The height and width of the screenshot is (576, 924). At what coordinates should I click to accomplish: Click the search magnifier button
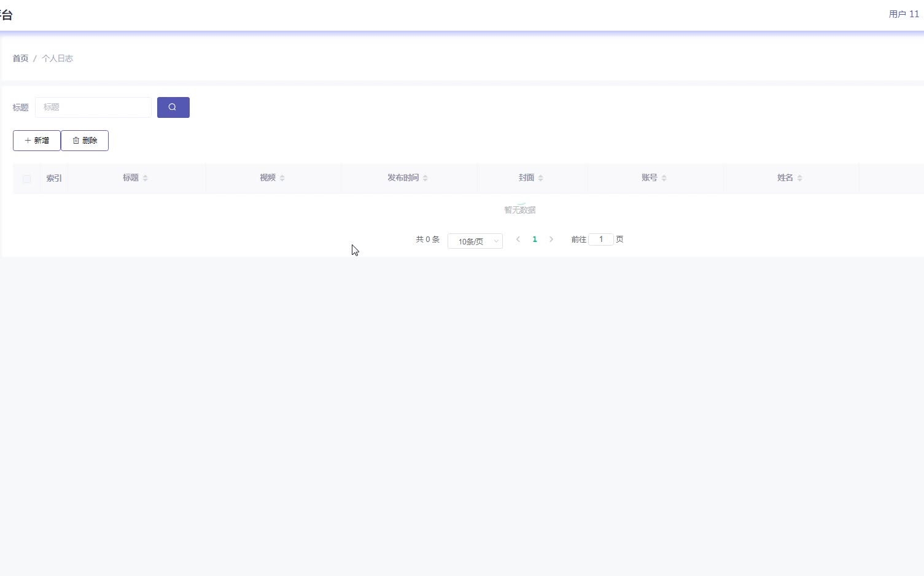(x=173, y=107)
